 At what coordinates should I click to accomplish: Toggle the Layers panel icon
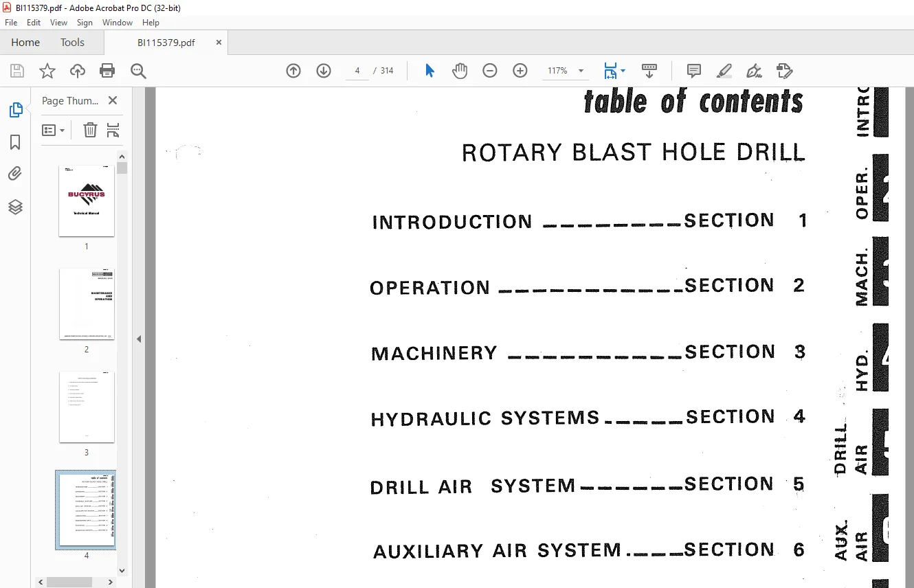pos(15,207)
